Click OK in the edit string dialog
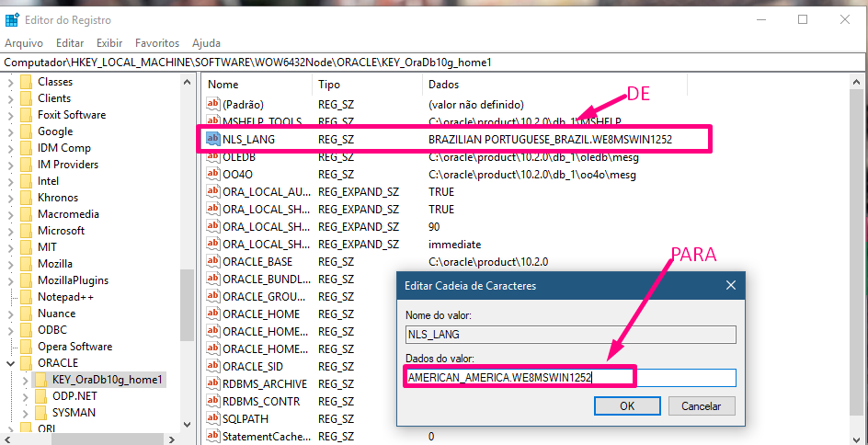 627,405
